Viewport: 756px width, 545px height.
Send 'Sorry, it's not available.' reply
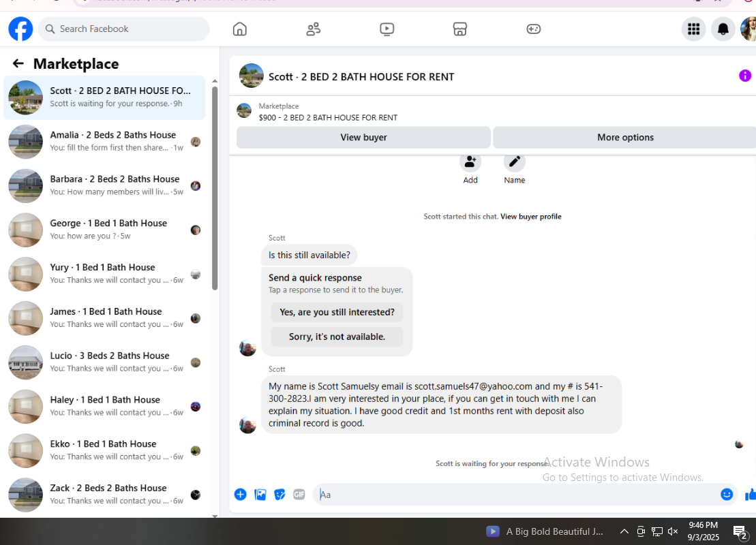click(x=337, y=337)
